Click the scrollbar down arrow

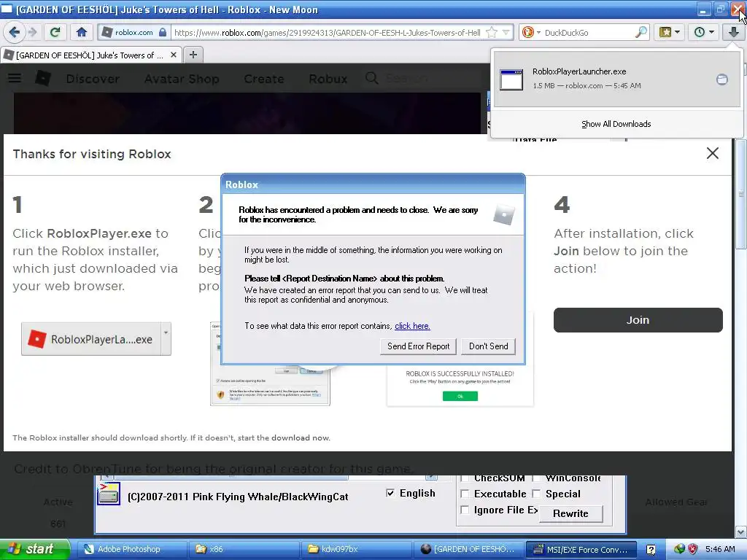click(x=741, y=532)
